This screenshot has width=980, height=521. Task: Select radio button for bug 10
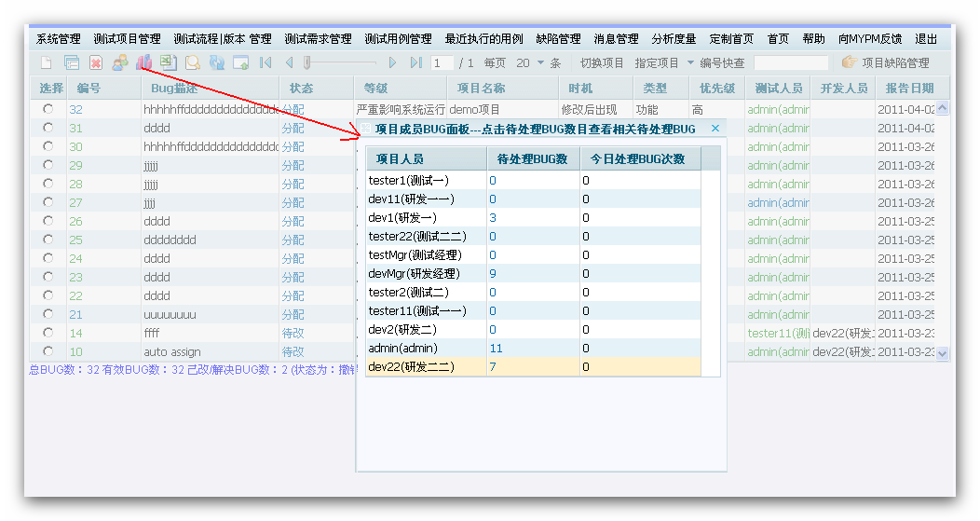tap(48, 351)
